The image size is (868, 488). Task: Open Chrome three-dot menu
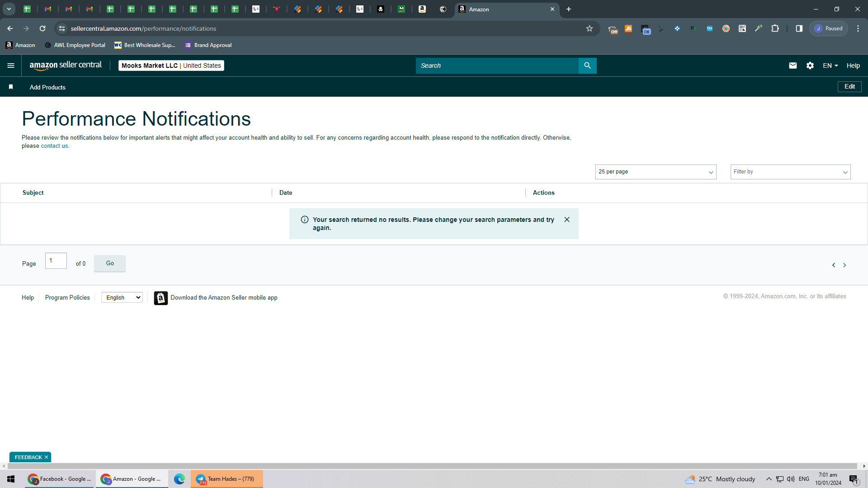pyautogui.click(x=858, y=28)
